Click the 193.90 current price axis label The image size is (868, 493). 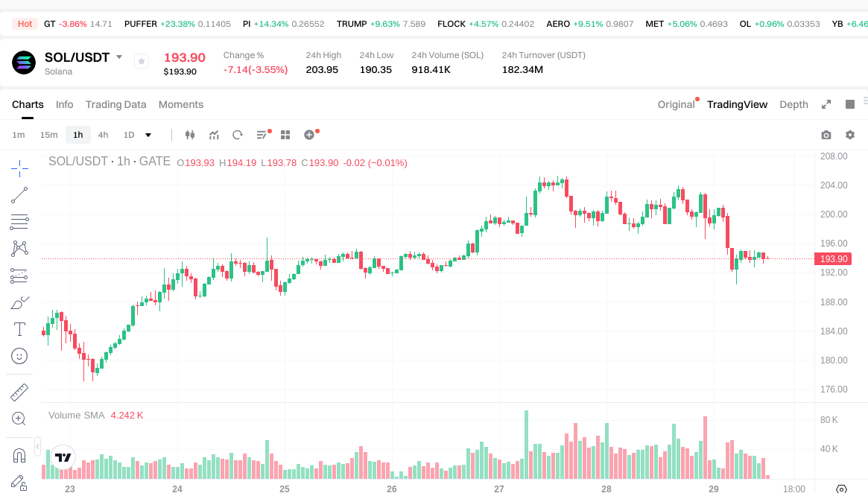pyautogui.click(x=833, y=259)
